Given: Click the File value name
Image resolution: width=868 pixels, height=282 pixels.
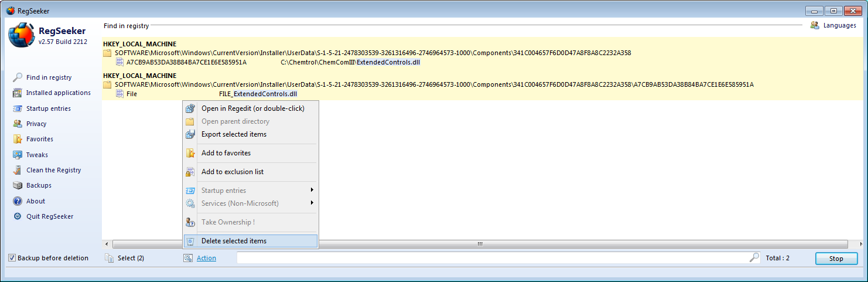Looking at the screenshot, I should tap(132, 93).
